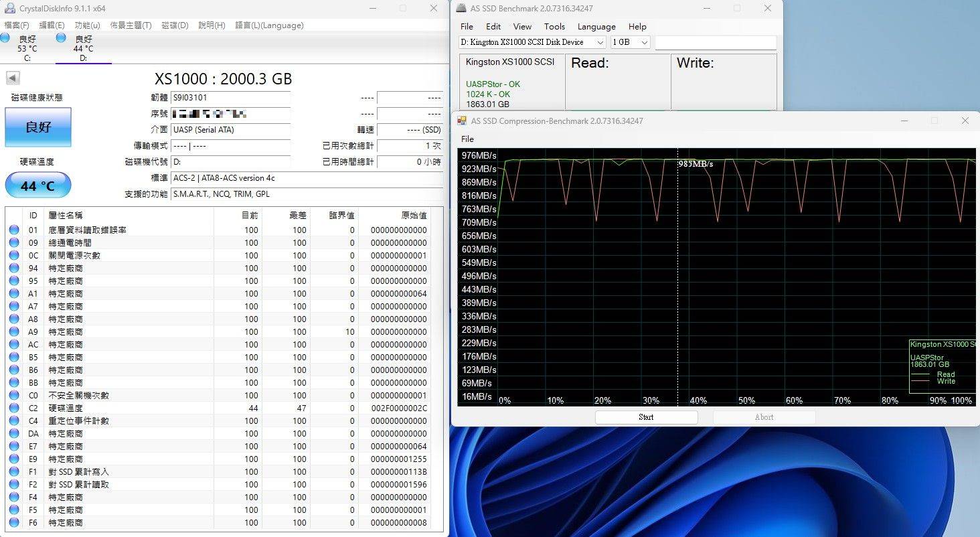
Task: Open the 佈景主題(T) menu
Action: click(131, 25)
